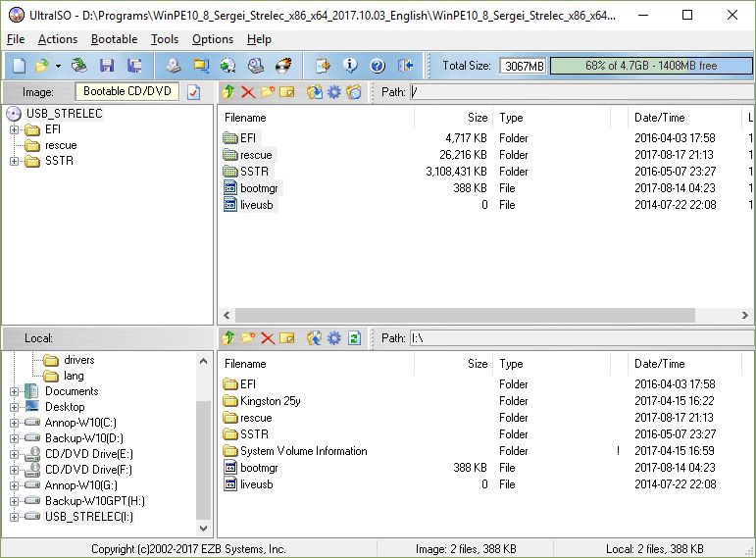Click the Convert disc icon with green arrow

point(227,66)
